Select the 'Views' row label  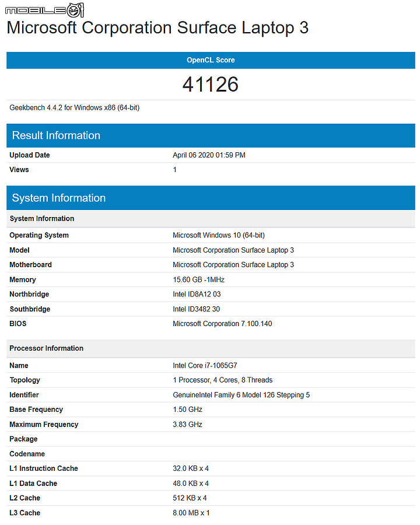click(19, 170)
